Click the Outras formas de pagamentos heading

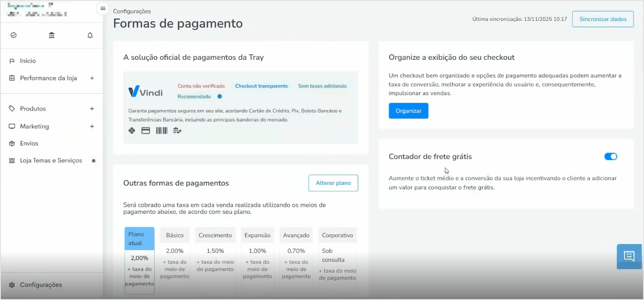tap(176, 183)
